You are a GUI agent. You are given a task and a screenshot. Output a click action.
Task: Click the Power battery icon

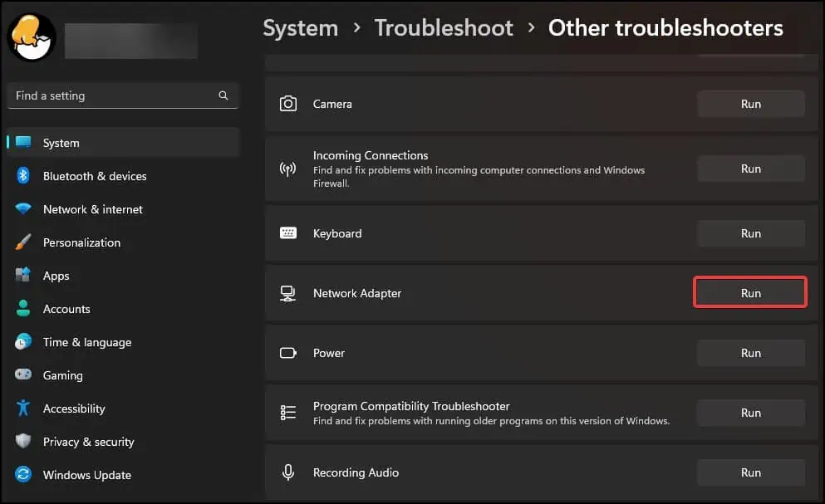click(x=287, y=353)
